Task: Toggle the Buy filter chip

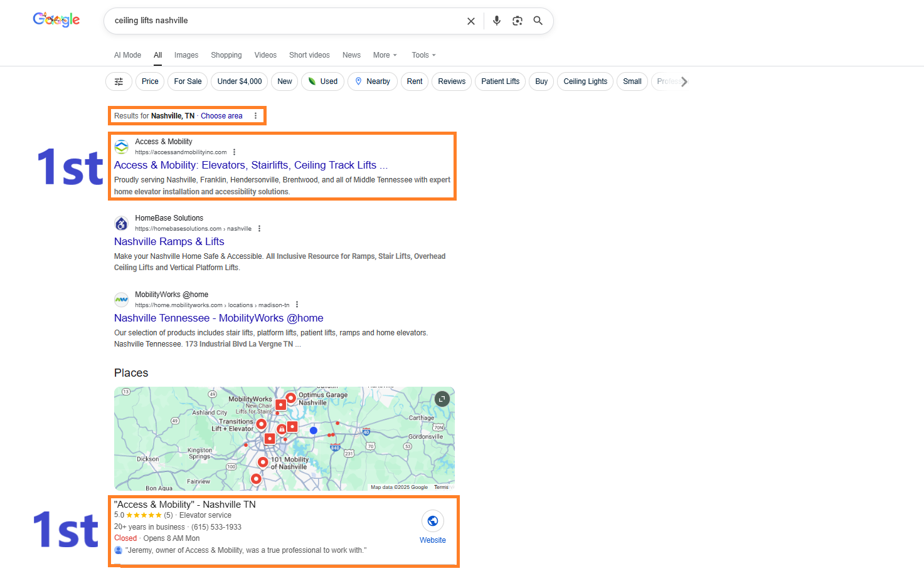Action: (x=541, y=81)
